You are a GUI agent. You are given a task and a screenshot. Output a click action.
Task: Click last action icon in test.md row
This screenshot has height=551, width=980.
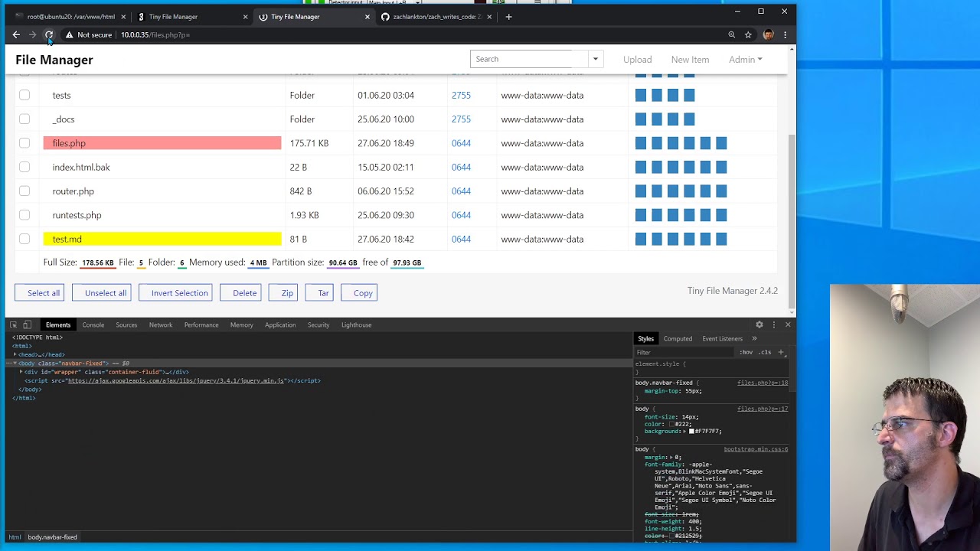click(721, 239)
